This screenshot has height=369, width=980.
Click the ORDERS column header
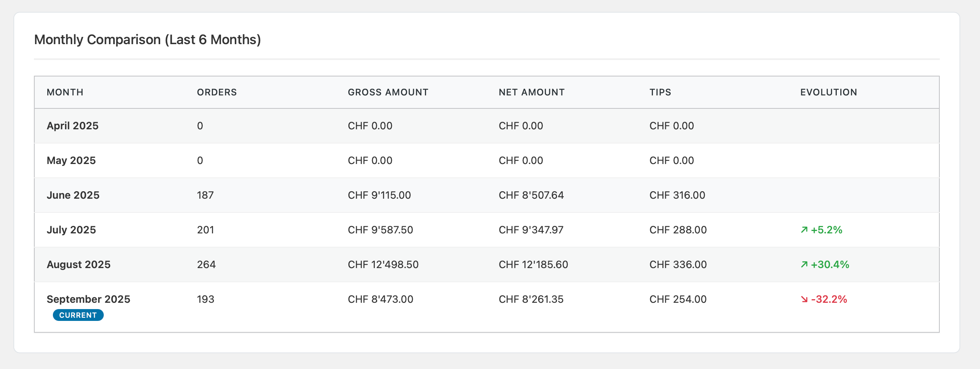(x=217, y=92)
